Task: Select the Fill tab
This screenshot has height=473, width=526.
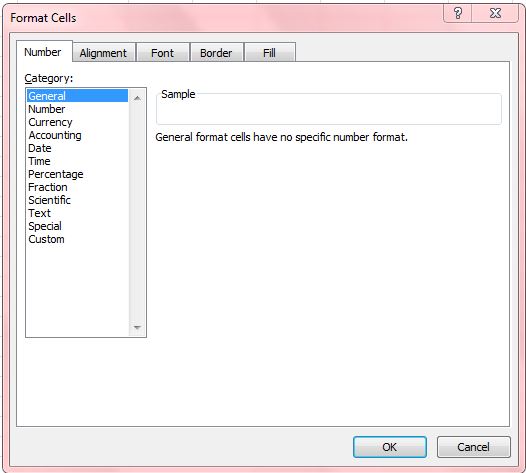Action: (270, 53)
